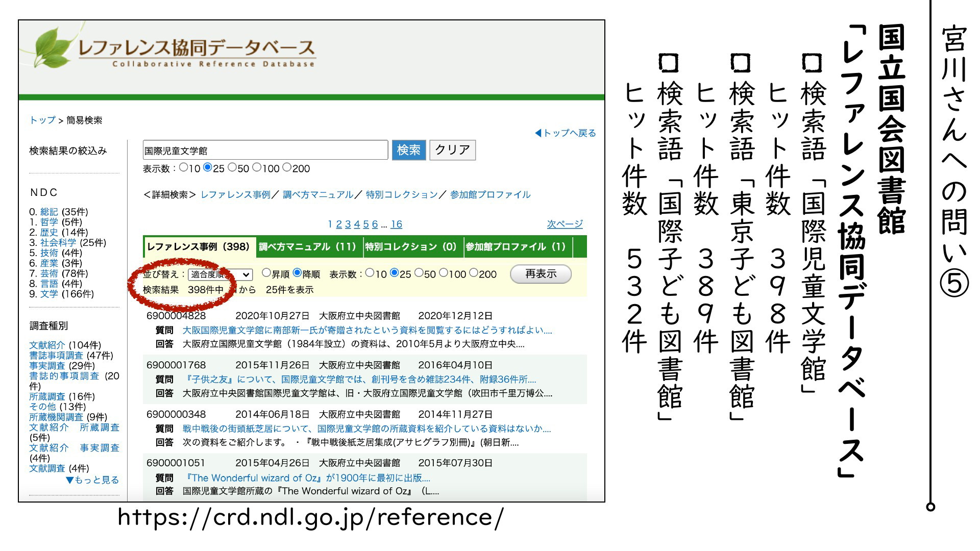Filter by 所蔵調査 (16件) type
Viewport: 980px width, 551px height.
click(x=47, y=396)
